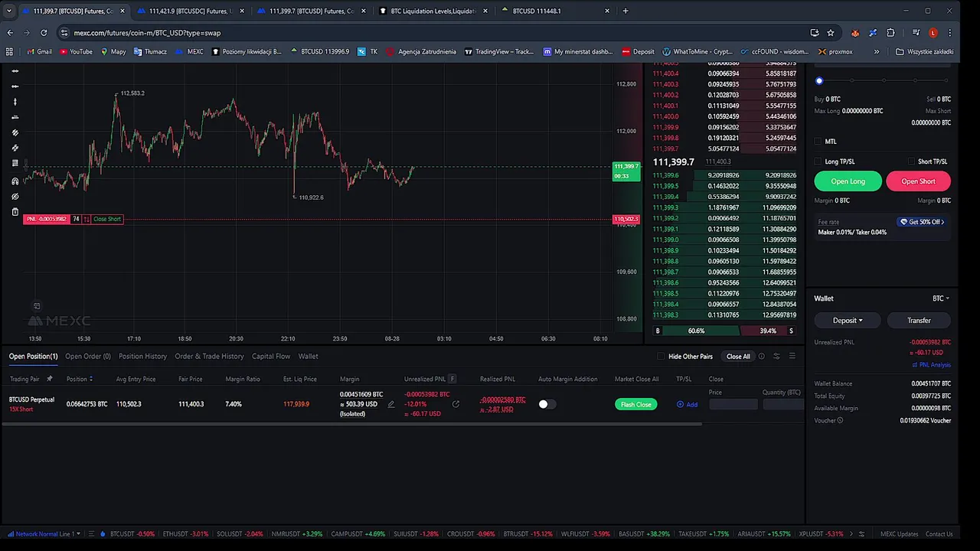Click the positions table horizontal scrollbar
The height and width of the screenshot is (551, 980).
tap(351, 425)
